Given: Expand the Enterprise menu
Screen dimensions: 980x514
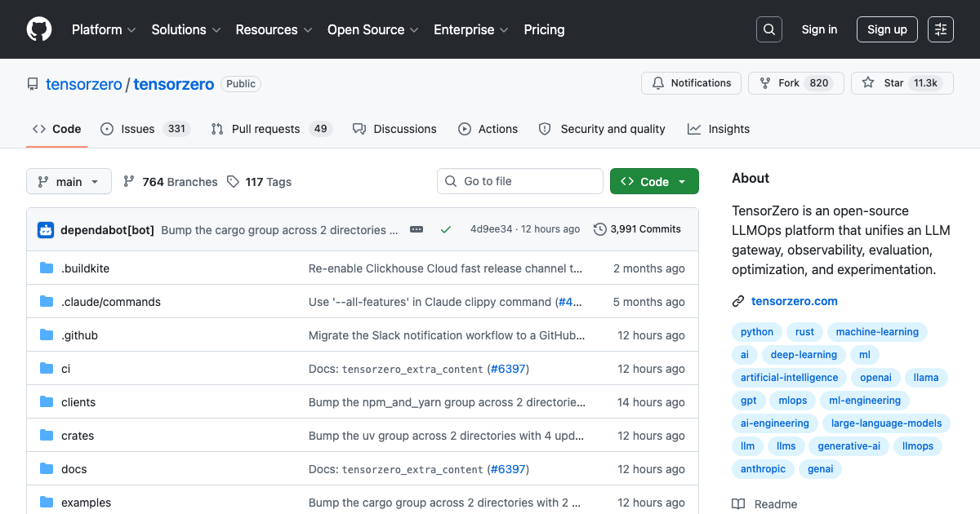Looking at the screenshot, I should [471, 29].
